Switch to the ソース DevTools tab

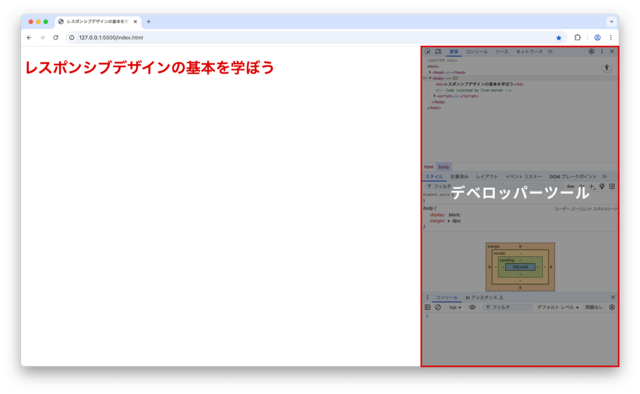pyautogui.click(x=502, y=52)
